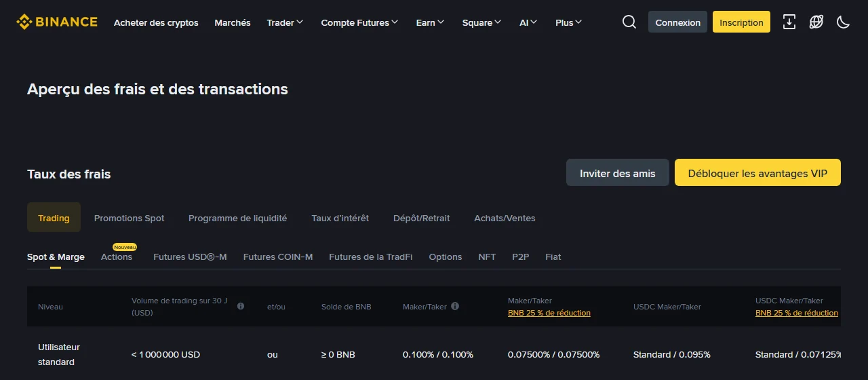The width and height of the screenshot is (868, 380).
Task: Select the Trading tab
Action: point(54,217)
